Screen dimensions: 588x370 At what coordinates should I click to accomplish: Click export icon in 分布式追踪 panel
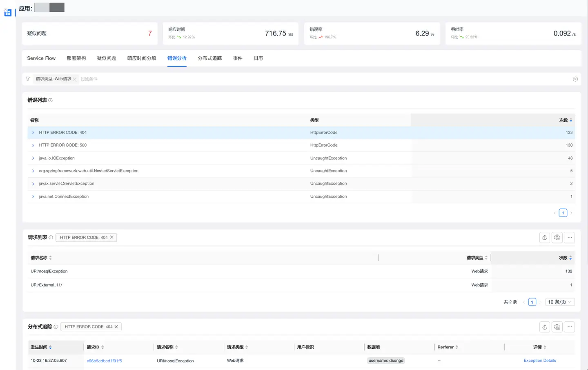pyautogui.click(x=544, y=327)
